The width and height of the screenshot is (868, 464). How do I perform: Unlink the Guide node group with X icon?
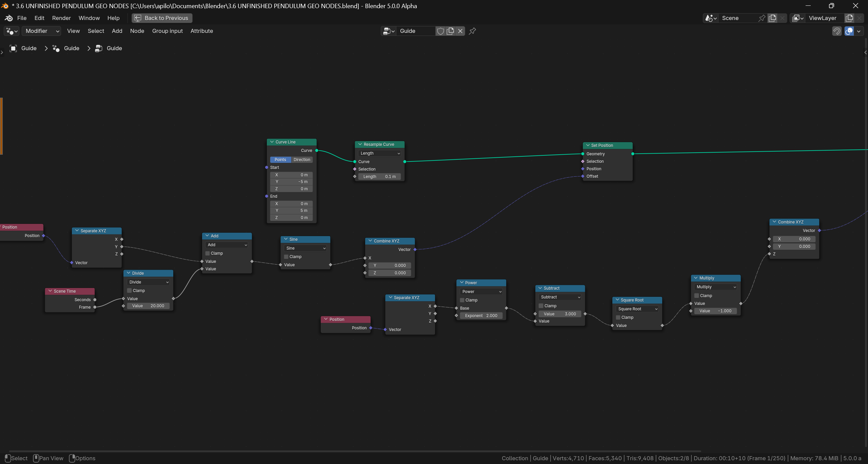[x=460, y=31]
